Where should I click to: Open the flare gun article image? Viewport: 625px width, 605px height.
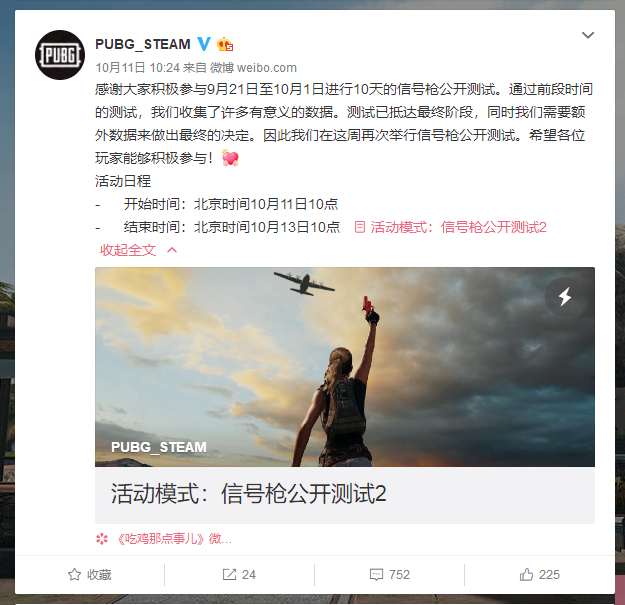pyautogui.click(x=345, y=367)
